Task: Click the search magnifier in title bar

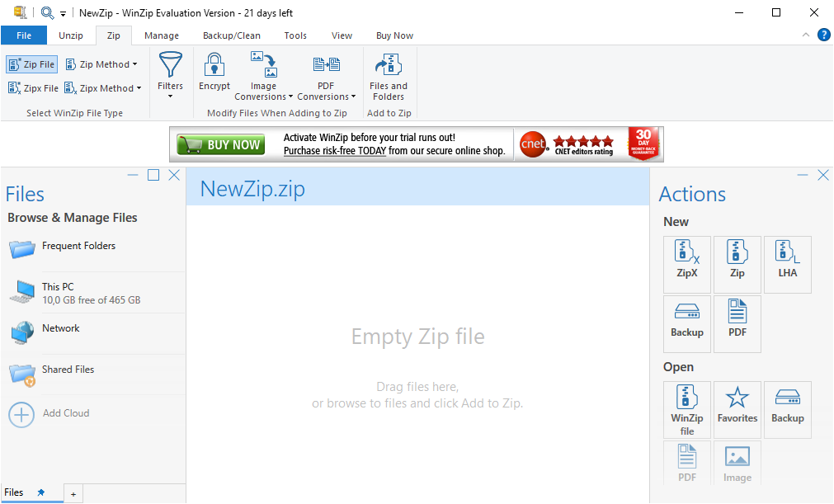Action: pyautogui.click(x=47, y=12)
